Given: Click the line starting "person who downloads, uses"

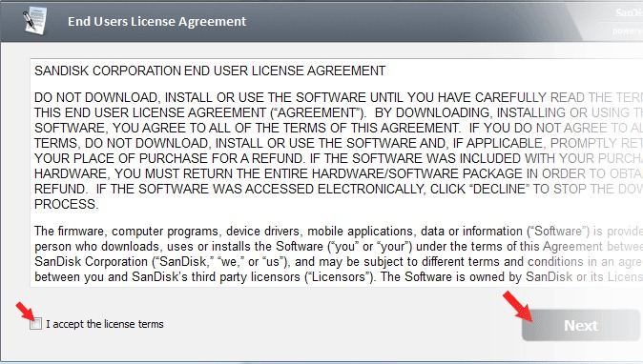Looking at the screenshot, I should click(x=339, y=247).
